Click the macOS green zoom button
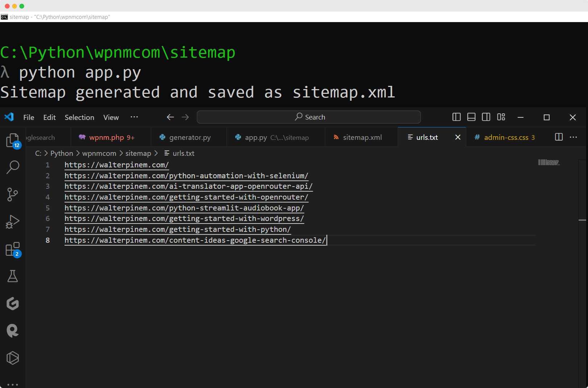This screenshot has height=388, width=588. (x=22, y=6)
